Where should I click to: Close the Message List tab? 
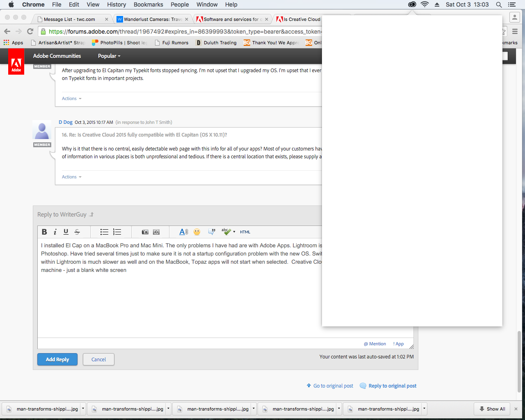click(107, 19)
